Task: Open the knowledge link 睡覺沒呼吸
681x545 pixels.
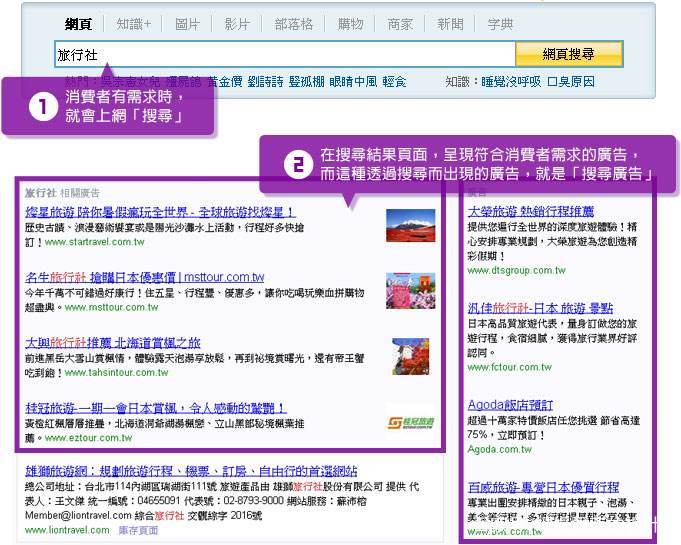Action: [x=511, y=81]
